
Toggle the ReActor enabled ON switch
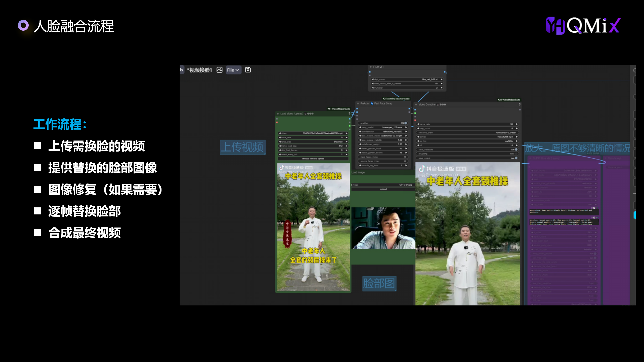click(x=405, y=123)
